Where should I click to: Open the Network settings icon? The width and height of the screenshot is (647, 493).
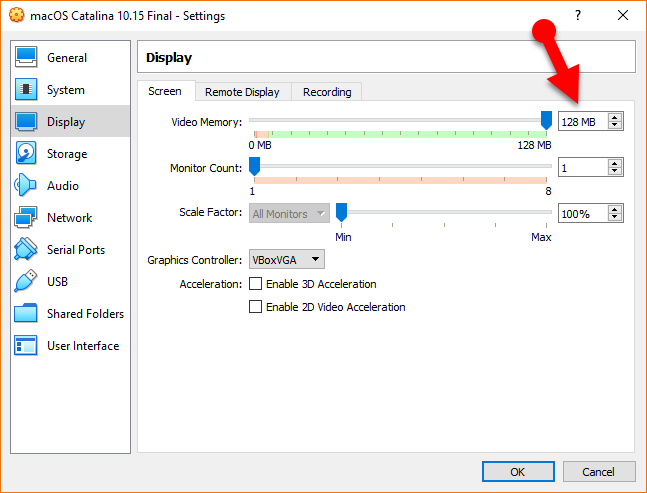(x=27, y=218)
